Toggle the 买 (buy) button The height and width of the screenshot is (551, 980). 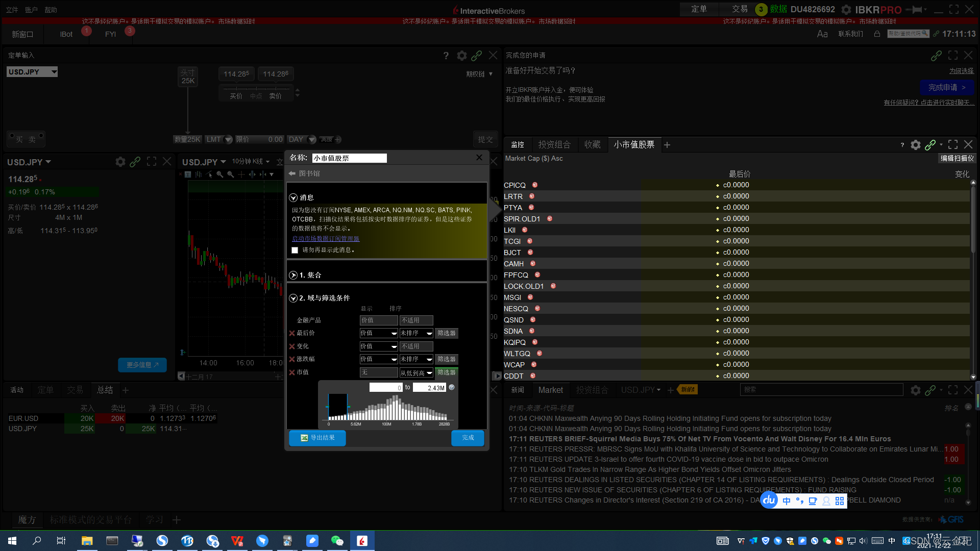click(19, 139)
